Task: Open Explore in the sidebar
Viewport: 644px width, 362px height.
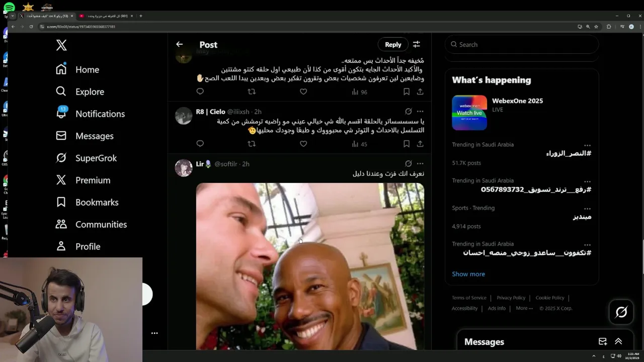Action: click(x=80, y=92)
